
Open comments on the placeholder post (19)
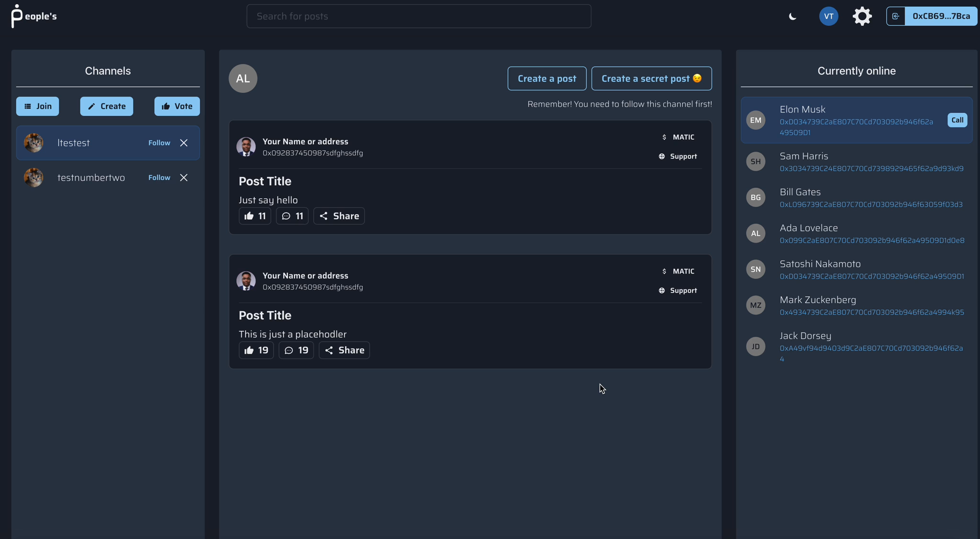(x=296, y=350)
